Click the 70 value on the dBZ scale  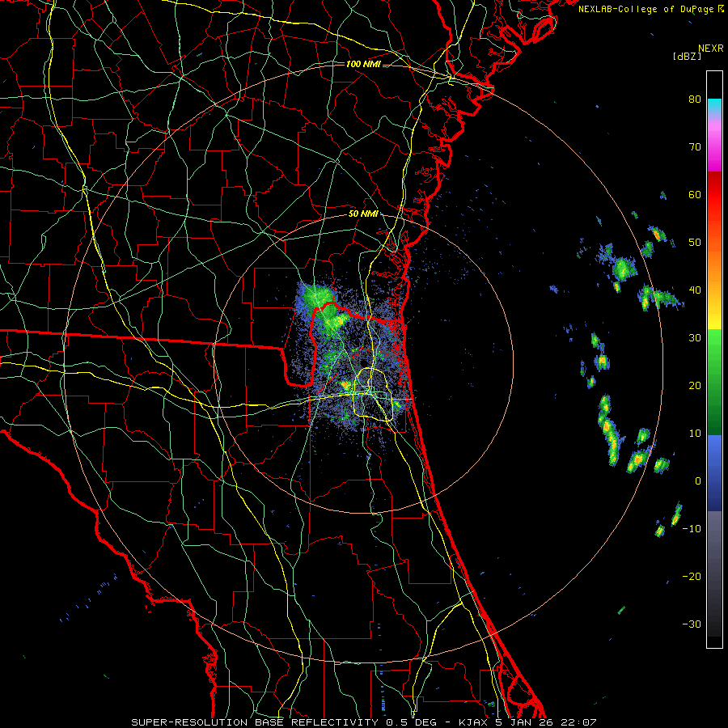coord(695,147)
